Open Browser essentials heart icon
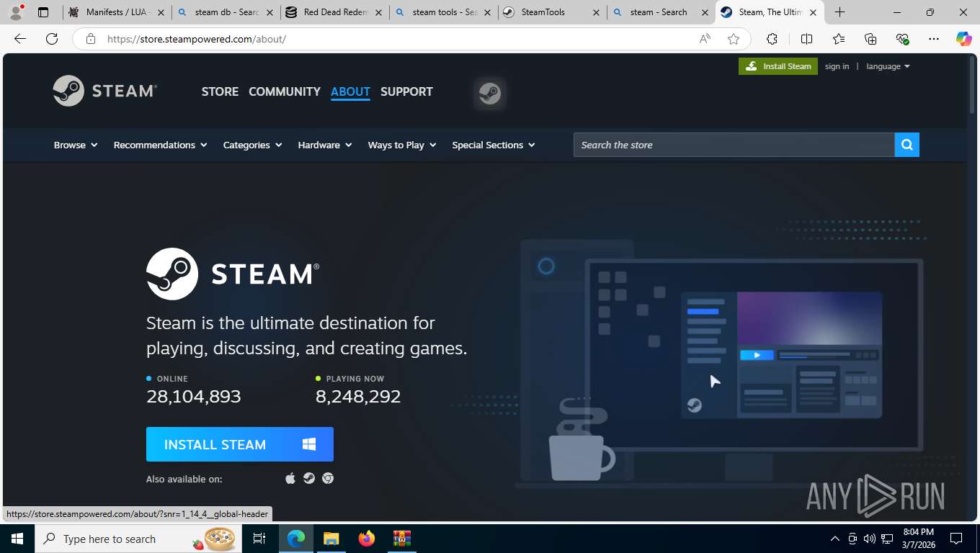The width and height of the screenshot is (980, 553). coord(902,39)
